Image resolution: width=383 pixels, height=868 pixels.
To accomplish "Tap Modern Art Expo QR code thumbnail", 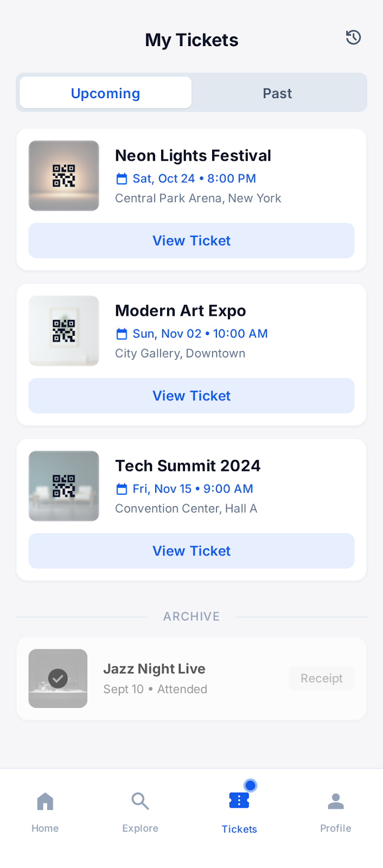I will [x=64, y=331].
